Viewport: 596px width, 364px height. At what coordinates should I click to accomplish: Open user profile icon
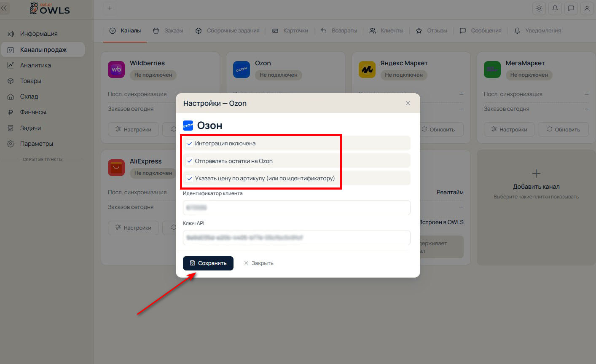tap(587, 8)
